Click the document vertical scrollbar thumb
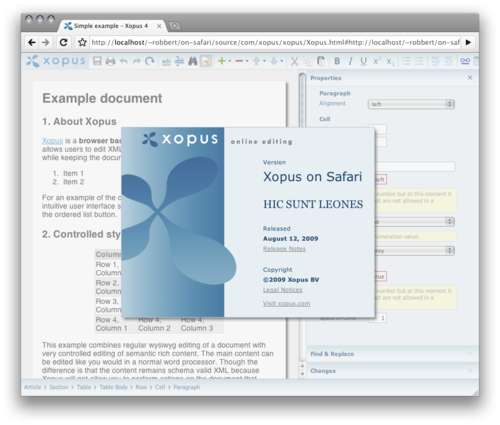This screenshot has height=425, width=500. tap(302, 100)
